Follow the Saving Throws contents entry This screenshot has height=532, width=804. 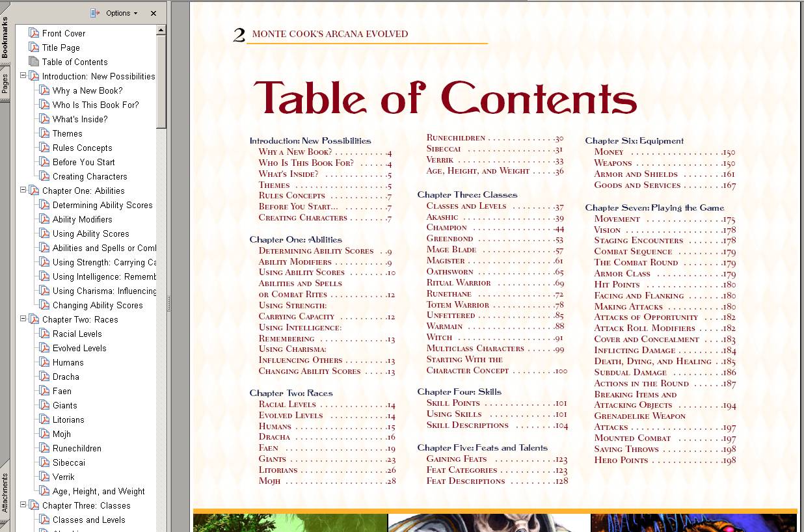tap(665, 449)
